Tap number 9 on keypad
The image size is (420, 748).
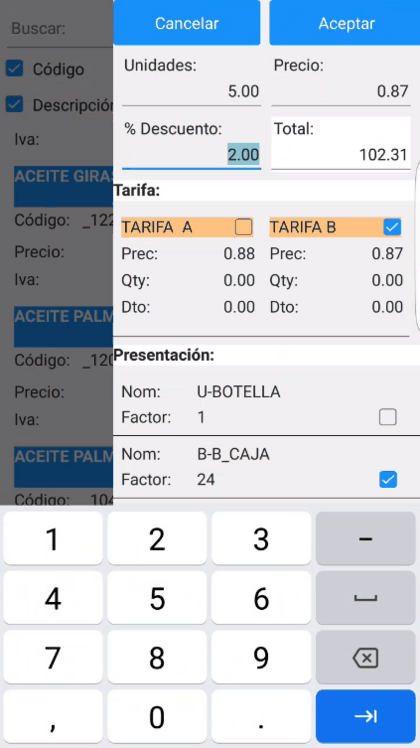(x=261, y=658)
